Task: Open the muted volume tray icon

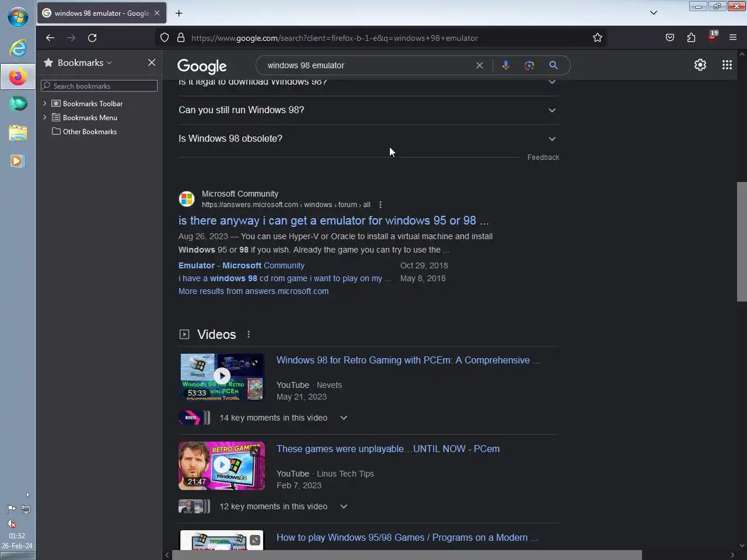Action: coord(11,523)
